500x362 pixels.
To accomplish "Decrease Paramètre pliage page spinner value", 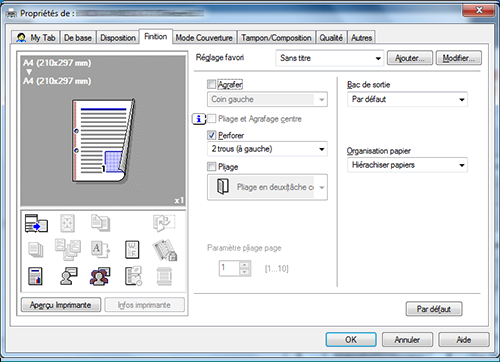I will click(x=245, y=272).
